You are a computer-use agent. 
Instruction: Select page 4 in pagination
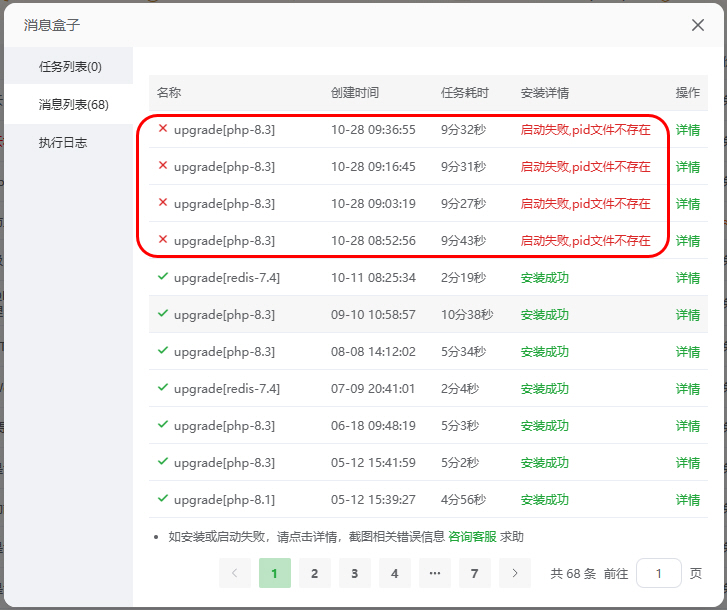click(x=394, y=573)
